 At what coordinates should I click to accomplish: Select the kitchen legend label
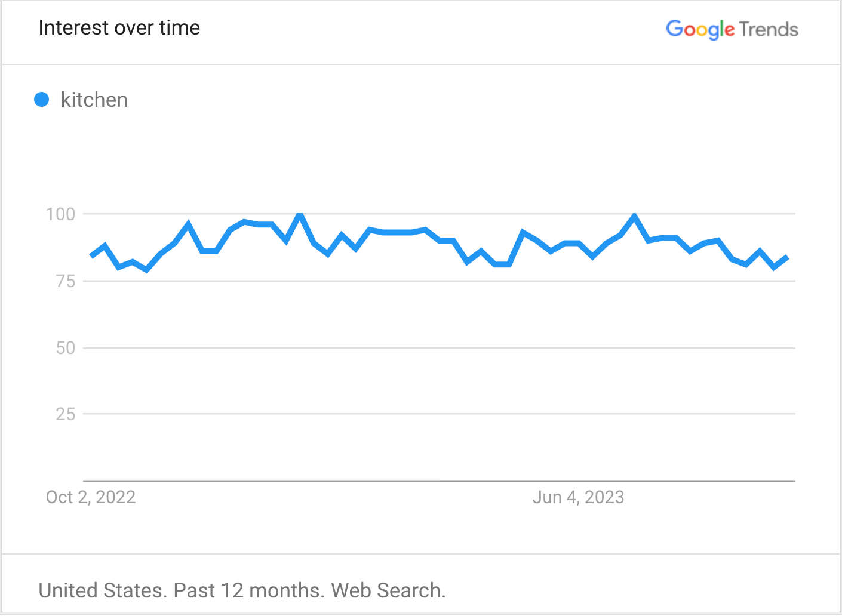pos(94,100)
